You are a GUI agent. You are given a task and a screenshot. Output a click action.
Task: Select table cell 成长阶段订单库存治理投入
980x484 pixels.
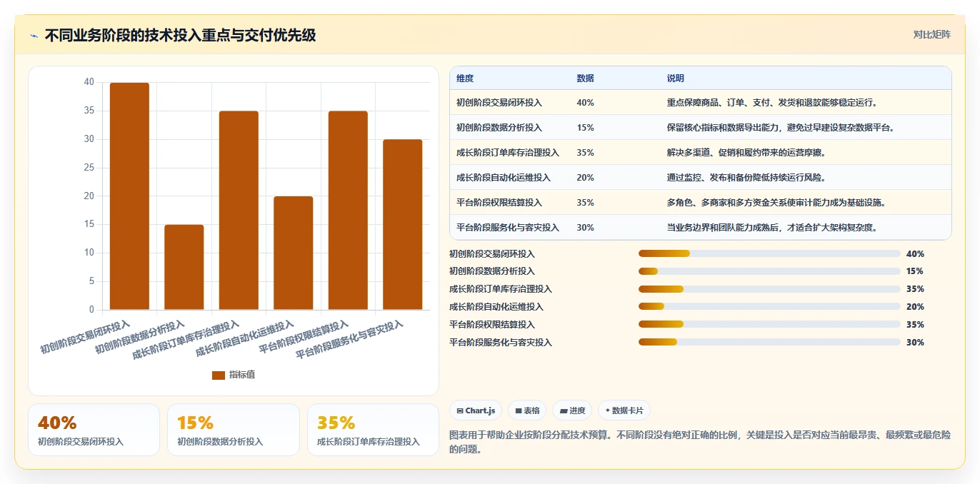[x=508, y=153]
